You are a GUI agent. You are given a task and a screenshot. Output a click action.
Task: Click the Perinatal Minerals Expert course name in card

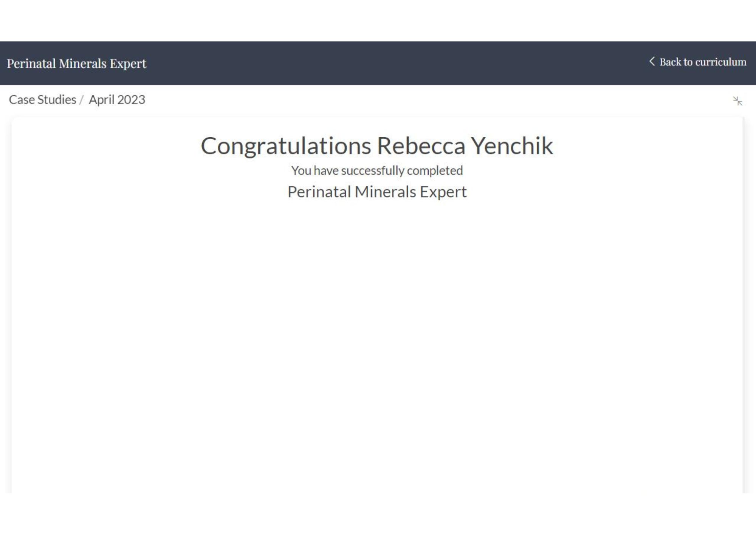point(377,192)
